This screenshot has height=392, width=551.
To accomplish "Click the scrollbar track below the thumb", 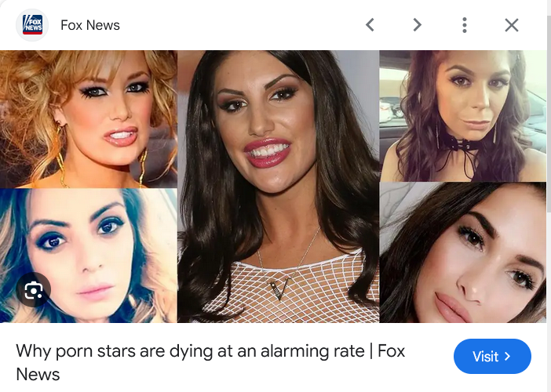I will pos(549,302).
